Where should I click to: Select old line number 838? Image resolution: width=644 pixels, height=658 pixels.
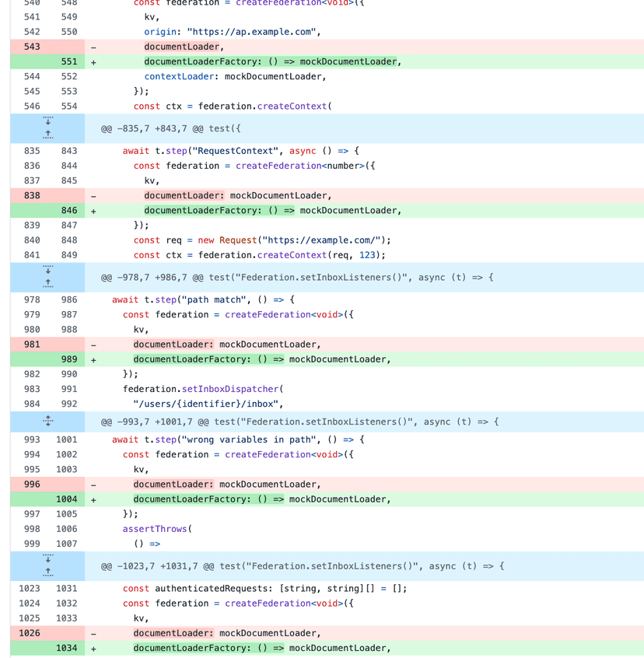point(32,195)
